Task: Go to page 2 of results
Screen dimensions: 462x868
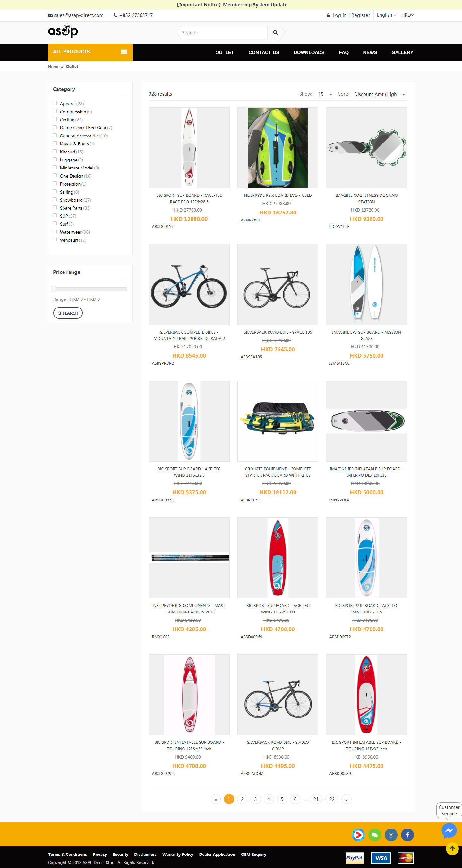Action: click(242, 799)
